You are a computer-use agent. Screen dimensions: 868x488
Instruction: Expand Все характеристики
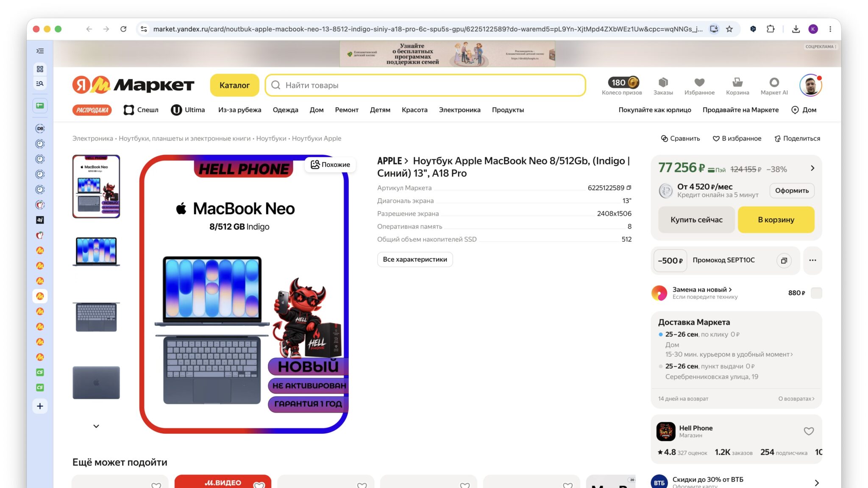pos(415,259)
